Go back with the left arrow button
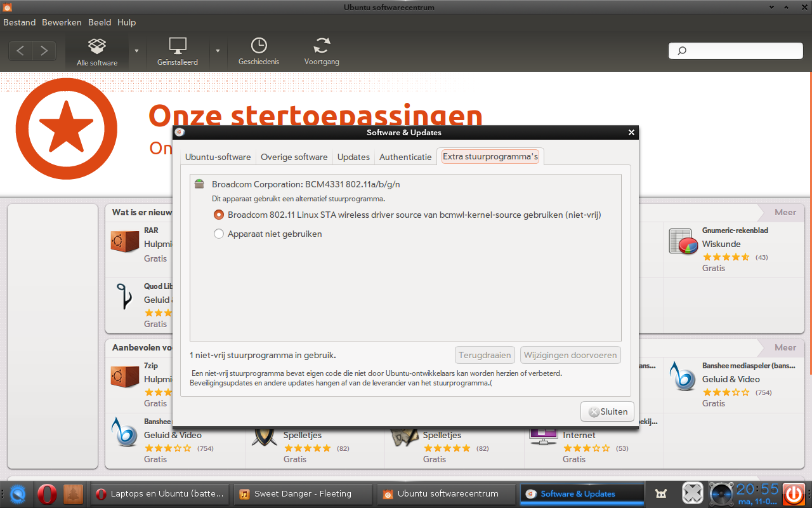Screen dimensions: 812x508 (x=20, y=51)
